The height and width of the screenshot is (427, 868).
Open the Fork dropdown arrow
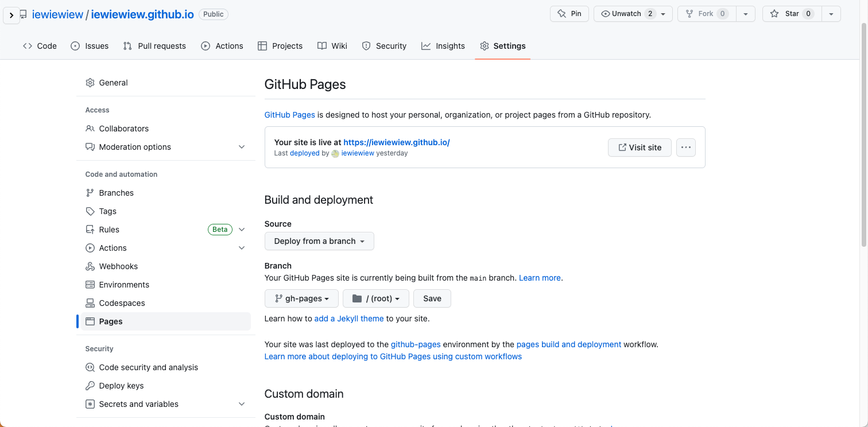(745, 14)
